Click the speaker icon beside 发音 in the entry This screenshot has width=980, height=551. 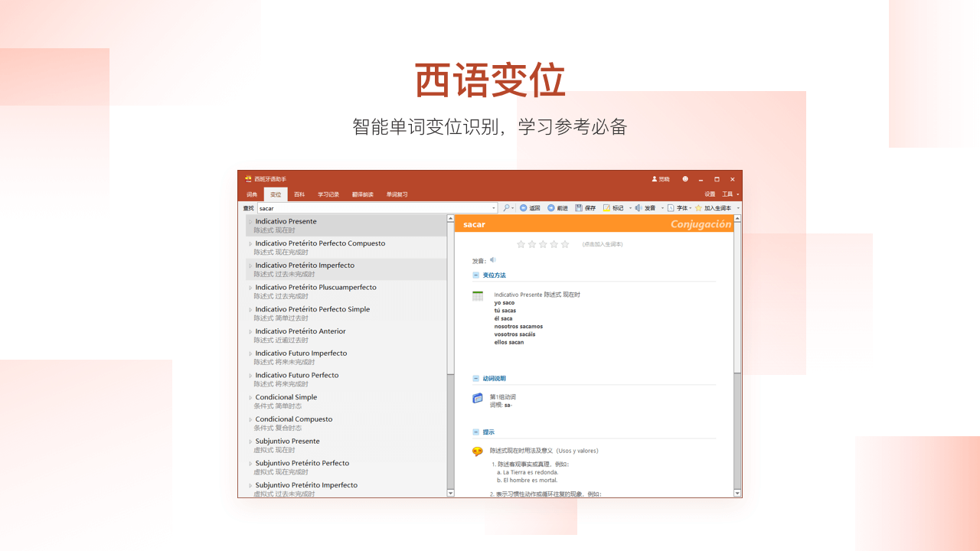[492, 259]
